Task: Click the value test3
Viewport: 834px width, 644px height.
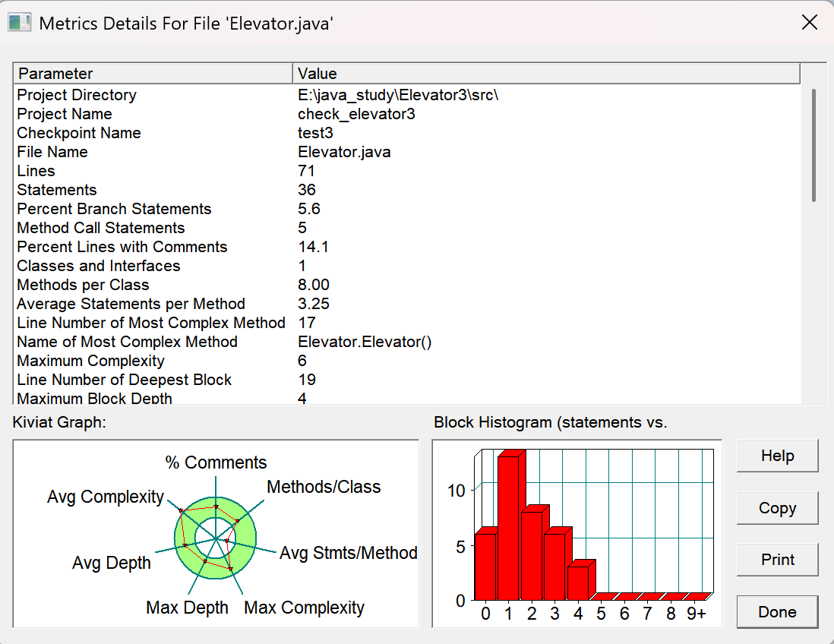Action: click(315, 133)
